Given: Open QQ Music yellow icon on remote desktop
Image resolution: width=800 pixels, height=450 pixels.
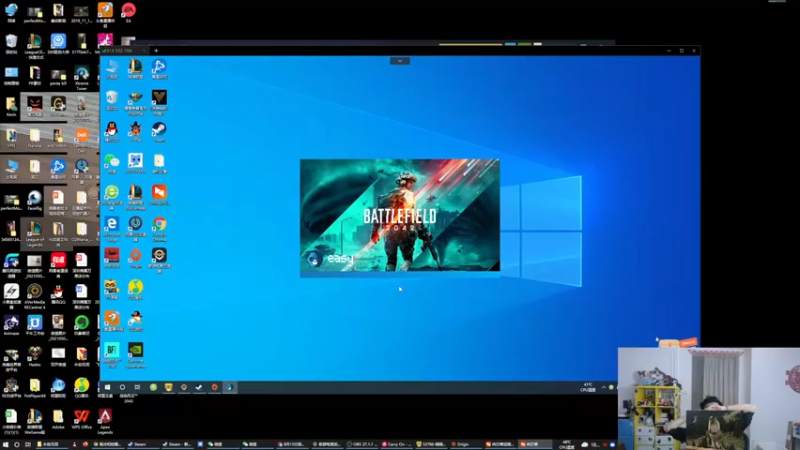Looking at the screenshot, I should click(135, 289).
